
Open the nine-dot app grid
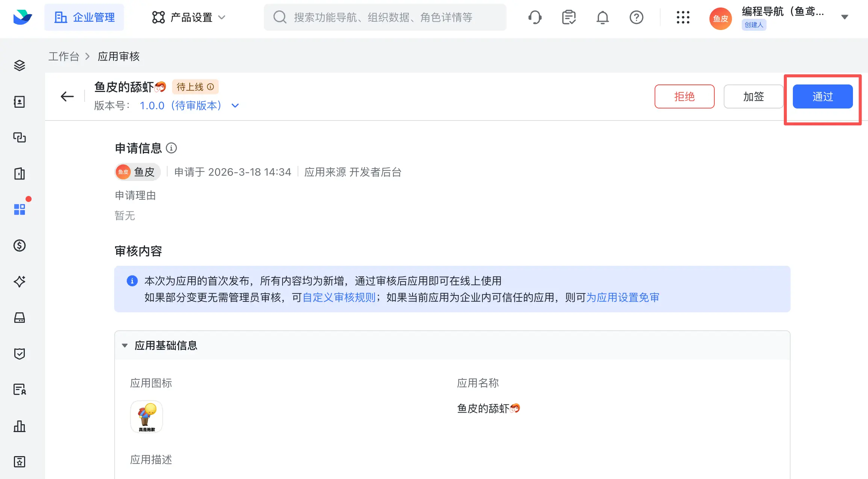(683, 17)
